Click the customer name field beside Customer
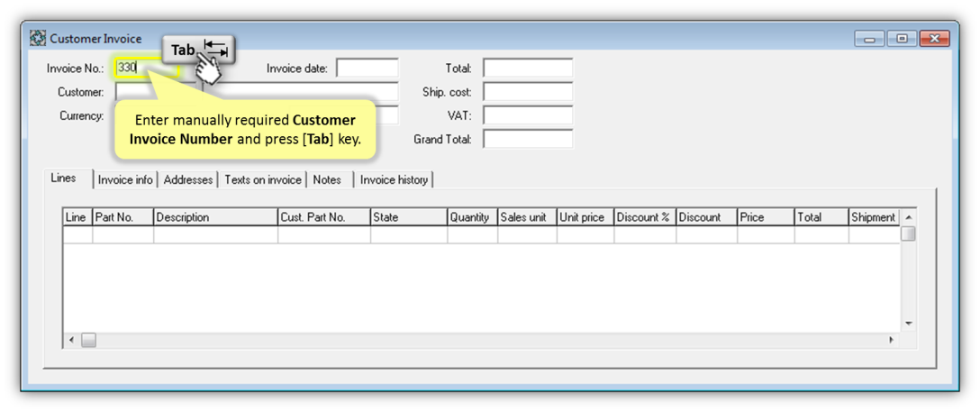This screenshot has width=980, height=412. pyautogui.click(x=301, y=92)
